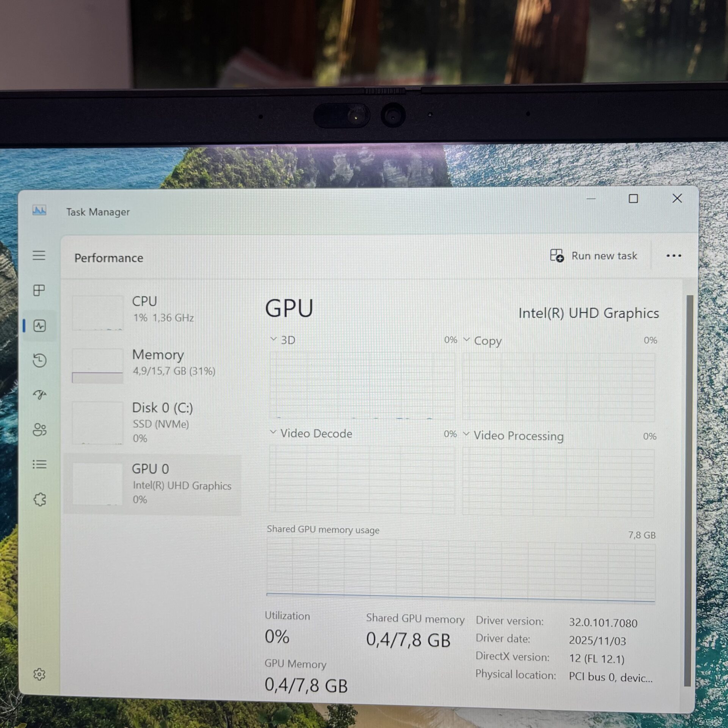Click the GPU Memory 0,4/7,8 GB value

click(x=306, y=685)
